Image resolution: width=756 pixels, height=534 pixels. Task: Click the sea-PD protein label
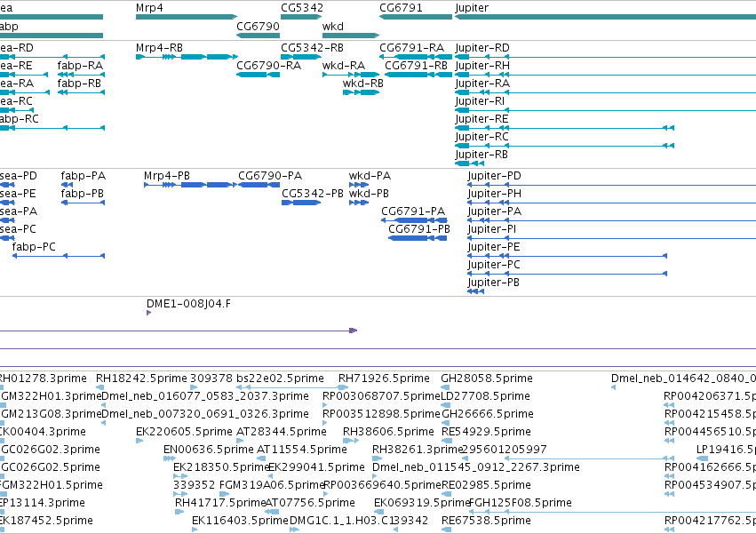coord(19,176)
